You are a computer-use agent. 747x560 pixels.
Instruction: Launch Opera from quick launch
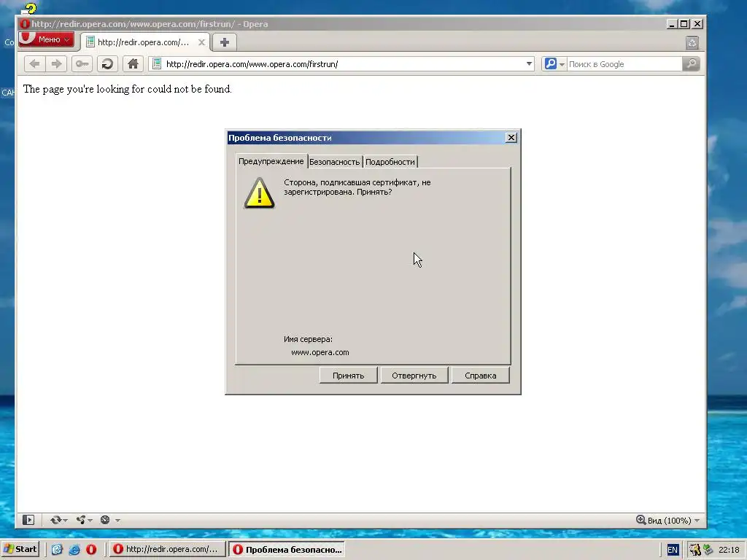[91, 550]
